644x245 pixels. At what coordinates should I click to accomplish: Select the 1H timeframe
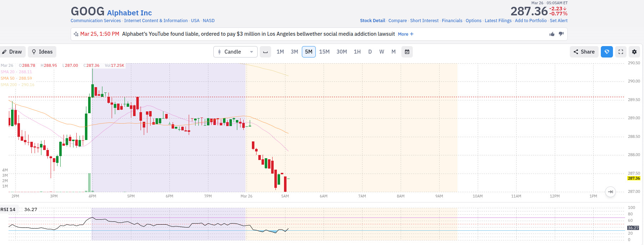point(357,52)
